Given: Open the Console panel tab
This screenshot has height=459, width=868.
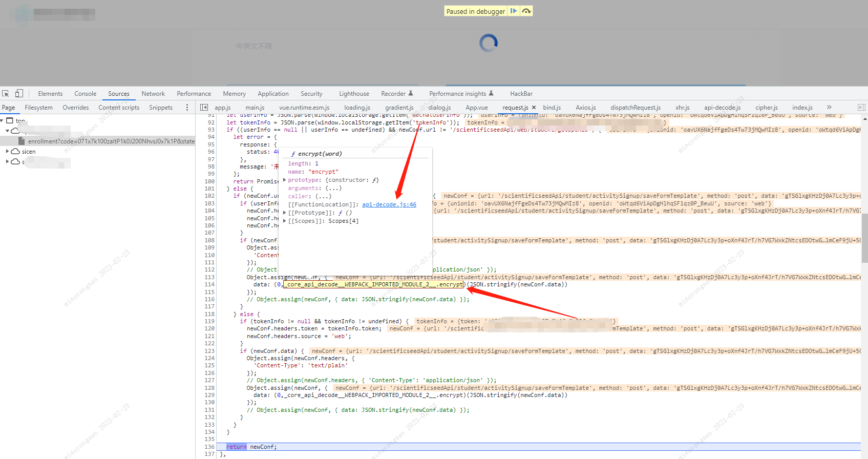Looking at the screenshot, I should (x=85, y=94).
